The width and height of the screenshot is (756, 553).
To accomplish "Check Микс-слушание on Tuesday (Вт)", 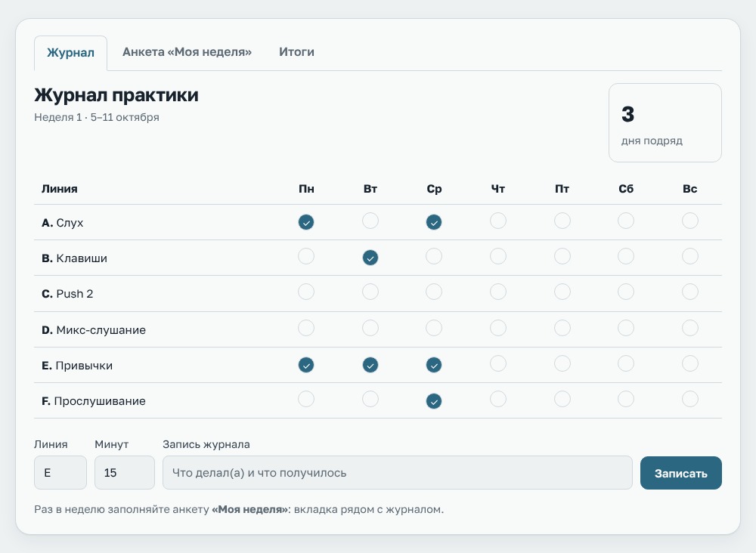I will pyautogui.click(x=370, y=328).
